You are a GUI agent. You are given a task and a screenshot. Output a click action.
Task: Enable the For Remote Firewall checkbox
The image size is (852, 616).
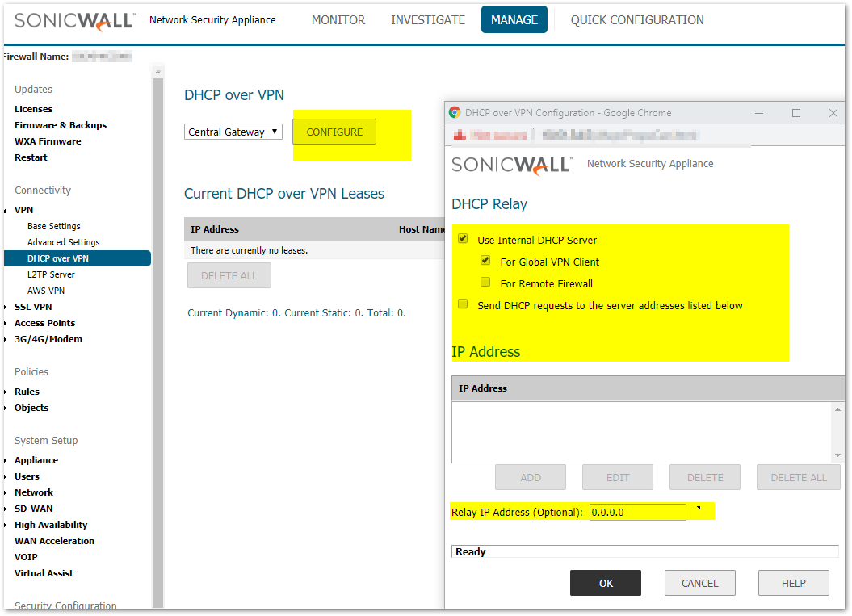coord(485,283)
